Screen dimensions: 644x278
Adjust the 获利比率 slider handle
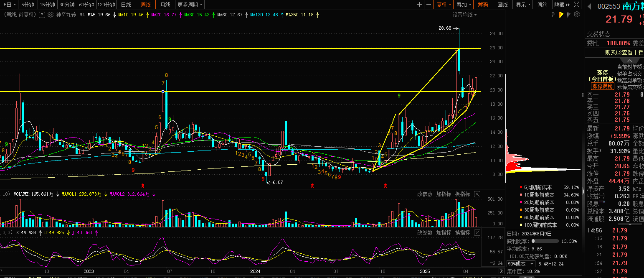tap(533, 241)
